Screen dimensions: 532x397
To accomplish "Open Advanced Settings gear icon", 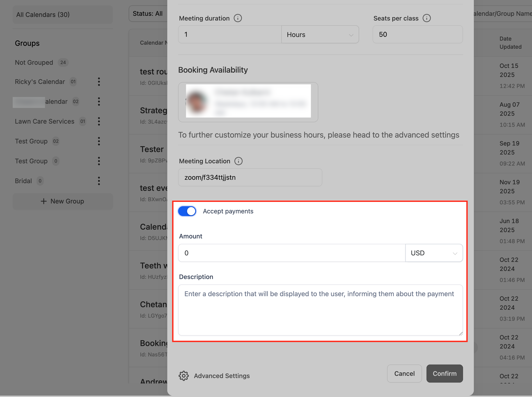I will tap(184, 376).
